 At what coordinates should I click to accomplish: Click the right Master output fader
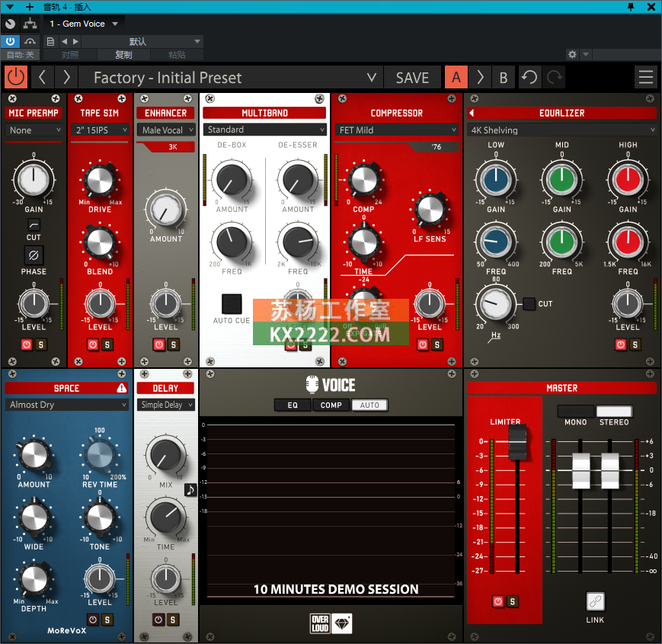tap(609, 470)
